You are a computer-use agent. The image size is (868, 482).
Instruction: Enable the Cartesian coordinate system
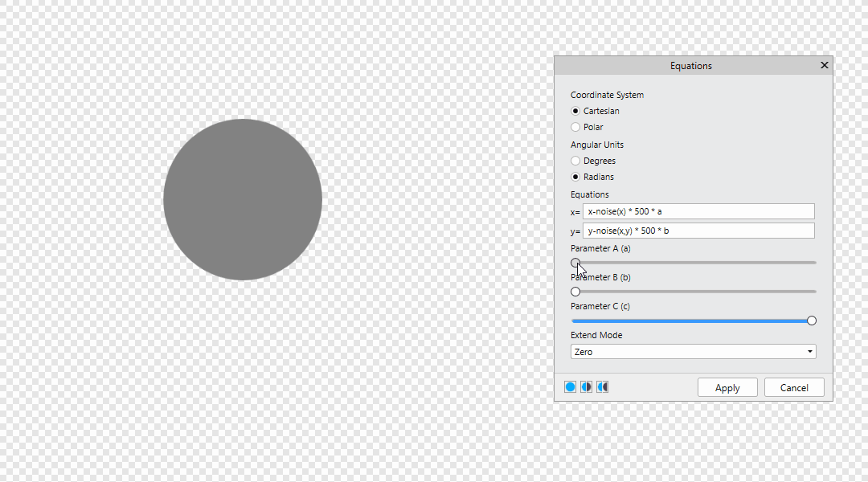point(575,111)
